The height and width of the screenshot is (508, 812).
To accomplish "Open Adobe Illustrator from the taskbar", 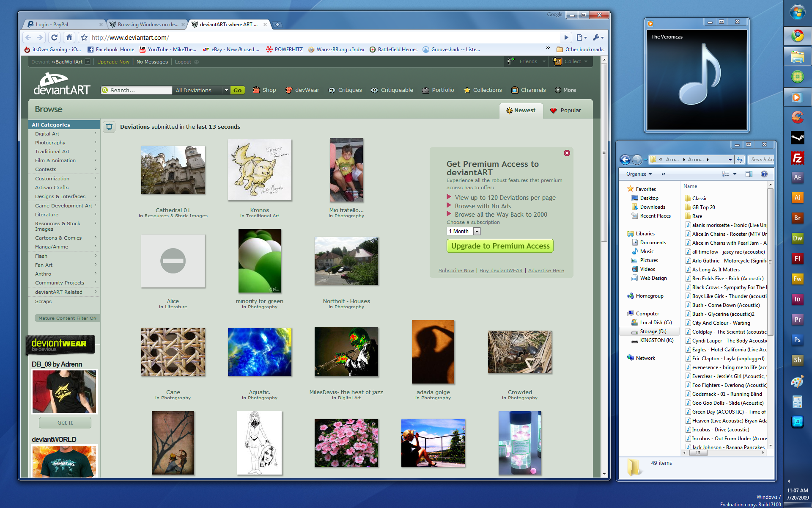I will click(797, 198).
